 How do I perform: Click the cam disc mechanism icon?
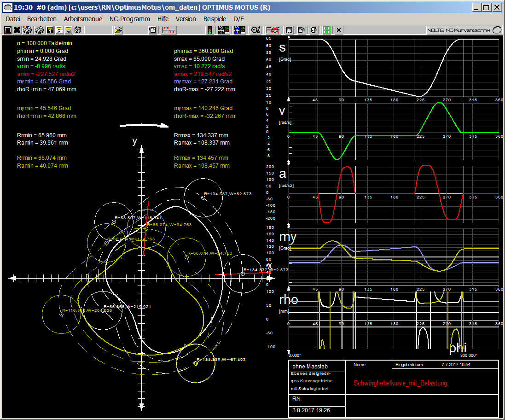click(255, 30)
